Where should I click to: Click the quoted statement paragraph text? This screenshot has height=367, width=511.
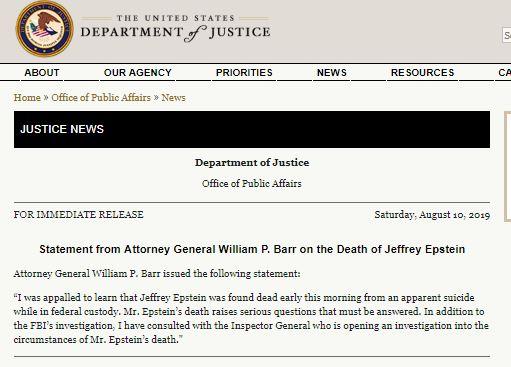pos(251,318)
